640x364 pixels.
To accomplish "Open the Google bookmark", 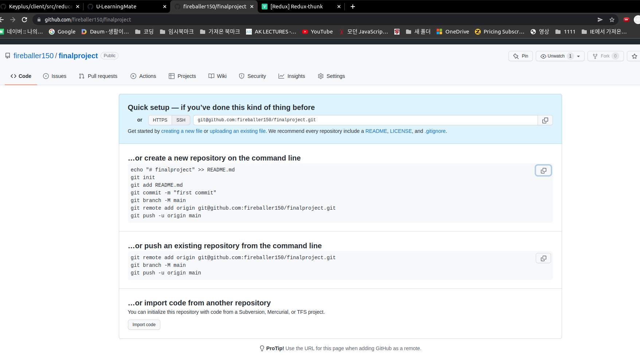I will tap(62, 32).
